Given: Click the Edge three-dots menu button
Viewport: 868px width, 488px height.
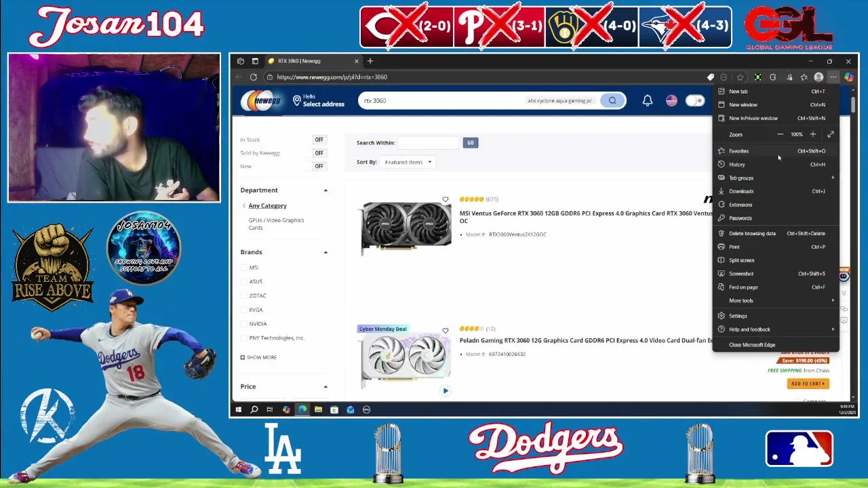Looking at the screenshot, I should click(x=833, y=77).
